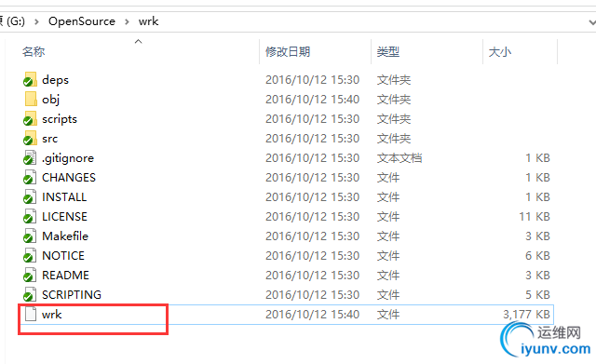Click the NOTICE file icon
This screenshot has width=596, height=364.
(30, 256)
